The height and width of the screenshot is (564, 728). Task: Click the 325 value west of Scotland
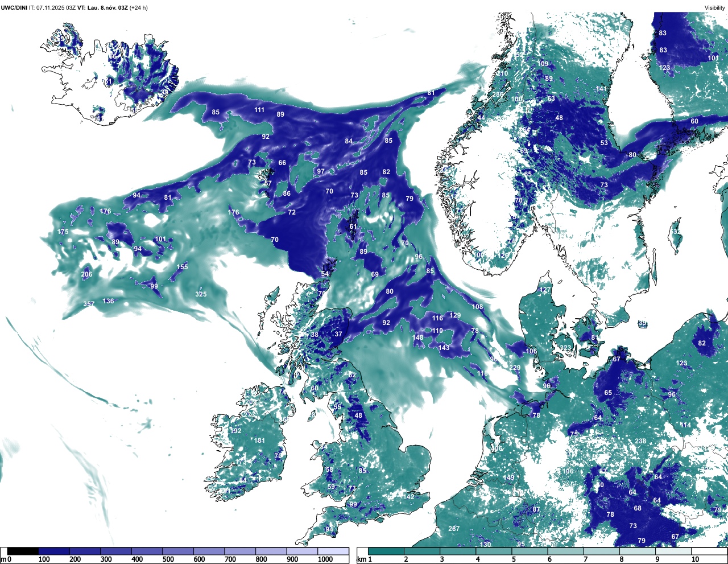(201, 294)
